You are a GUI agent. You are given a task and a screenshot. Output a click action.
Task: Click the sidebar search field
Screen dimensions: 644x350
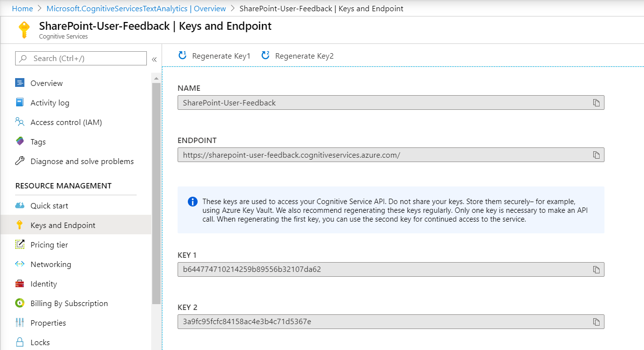click(81, 59)
